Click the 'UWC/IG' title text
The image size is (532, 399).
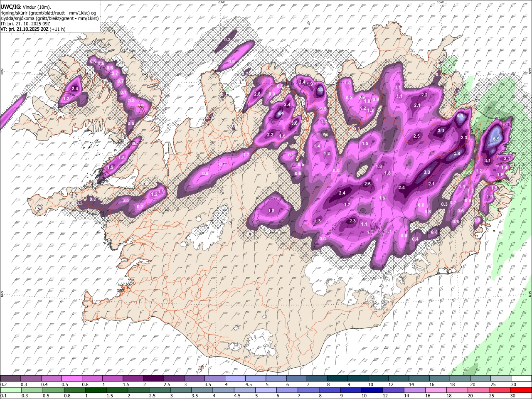10,6
